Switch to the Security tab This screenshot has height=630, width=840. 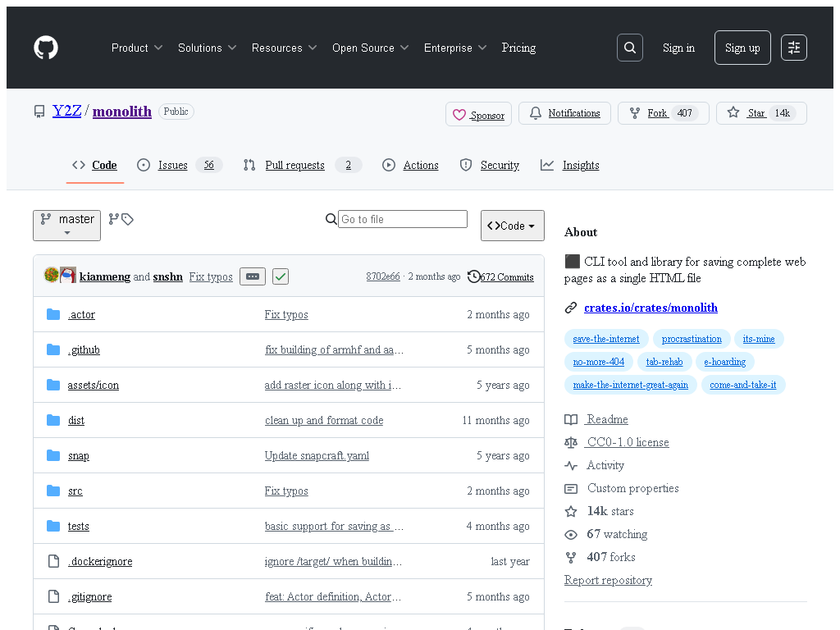(x=490, y=165)
